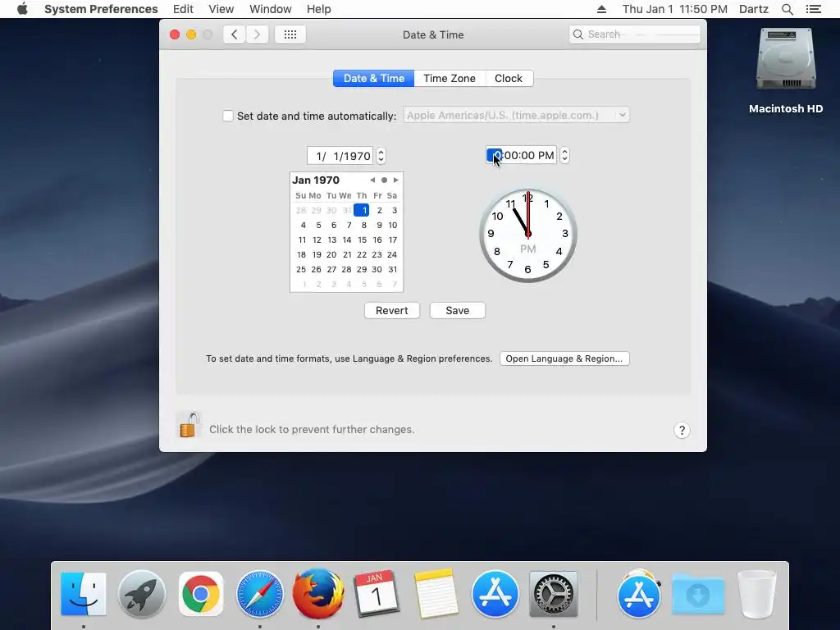840x630 pixels.
Task: Open the View menu
Action: (221, 9)
